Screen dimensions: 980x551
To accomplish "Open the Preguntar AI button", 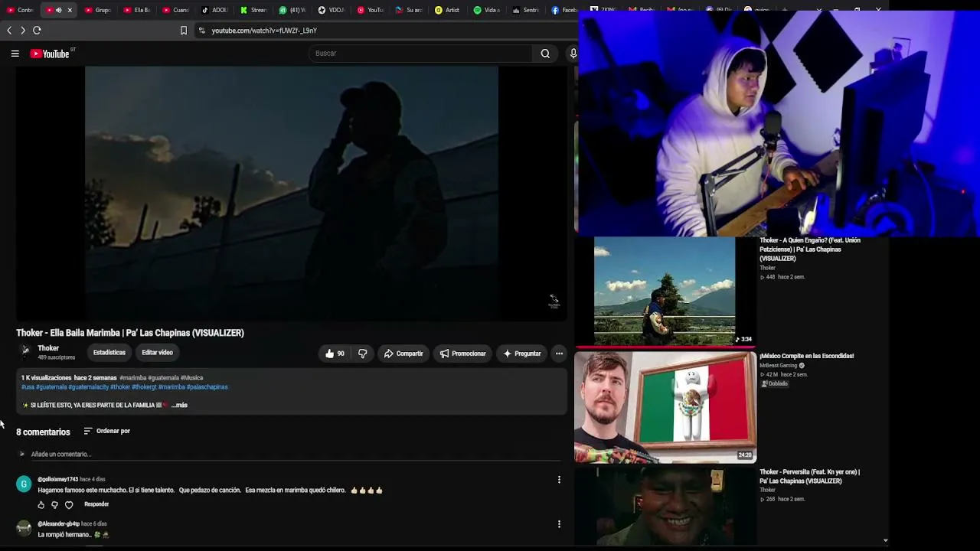I will [x=522, y=354].
